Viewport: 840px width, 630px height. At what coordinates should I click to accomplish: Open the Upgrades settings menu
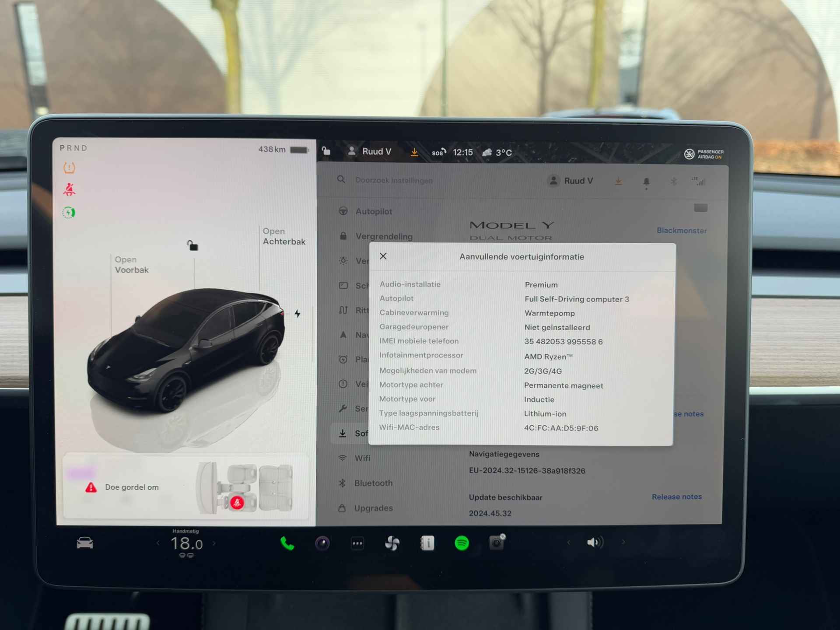(365, 508)
